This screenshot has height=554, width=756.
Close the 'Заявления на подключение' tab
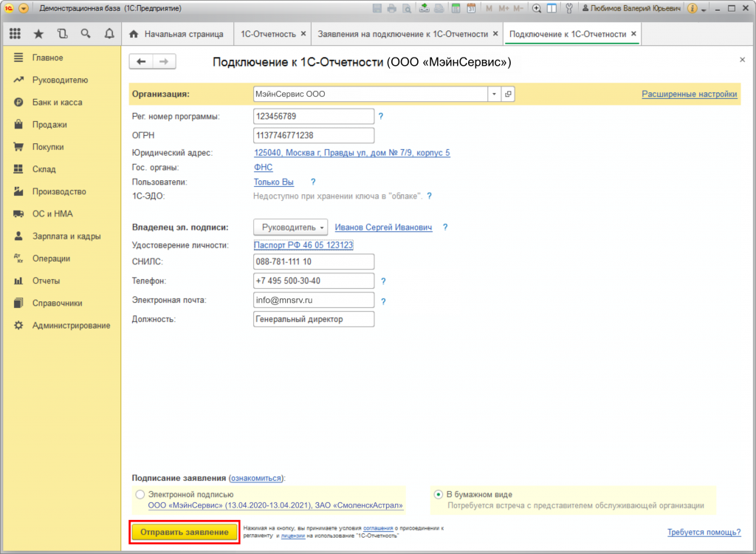495,34
